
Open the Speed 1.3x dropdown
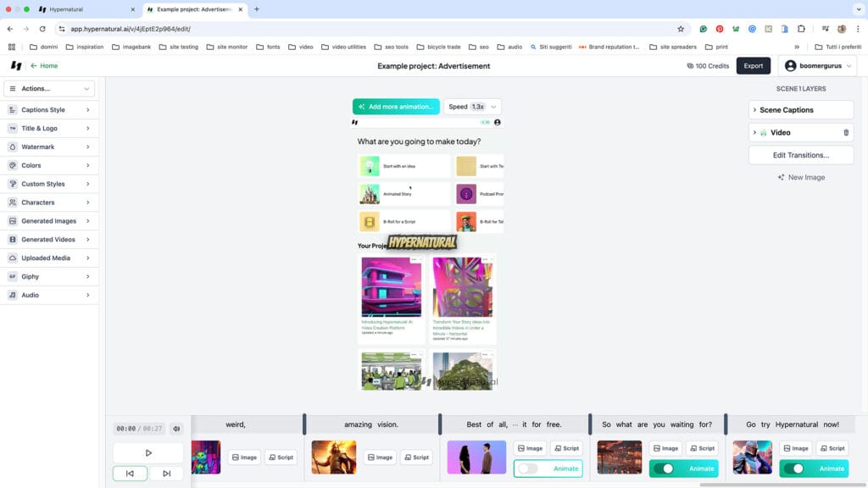tap(472, 107)
